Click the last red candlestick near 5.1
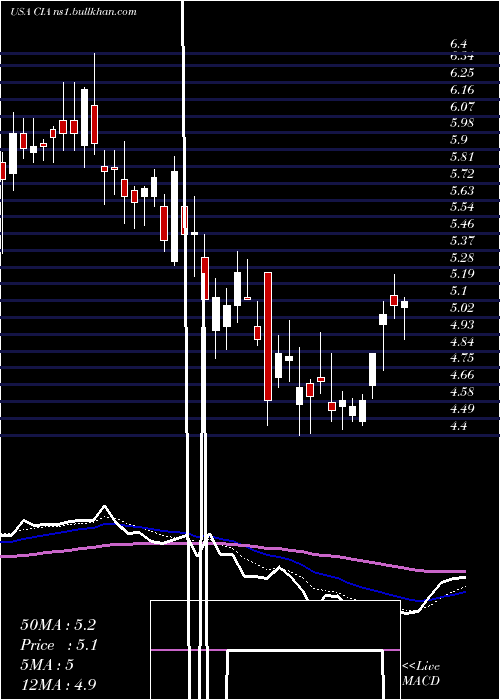This screenshot has width=500, height=700. 394,300
